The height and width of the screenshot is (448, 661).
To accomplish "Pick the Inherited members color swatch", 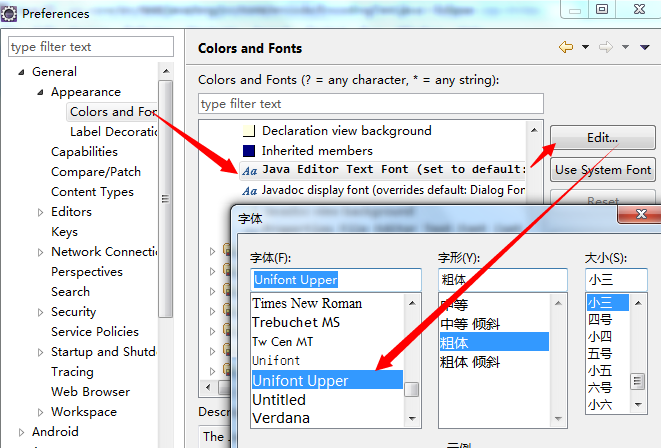I will [250, 151].
